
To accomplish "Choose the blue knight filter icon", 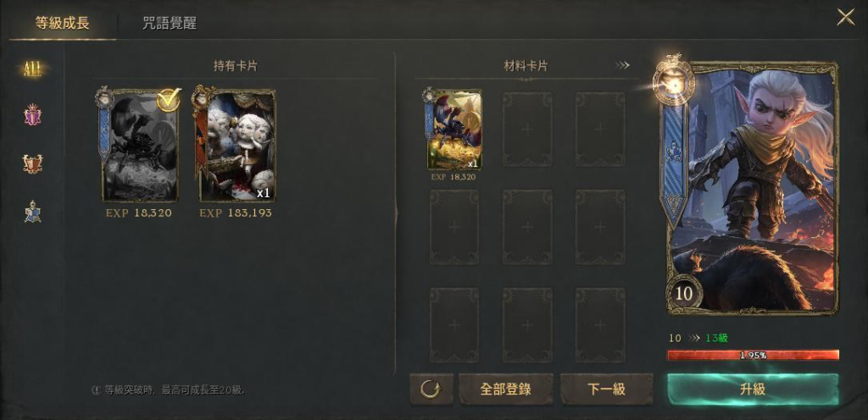I will pos(33,211).
